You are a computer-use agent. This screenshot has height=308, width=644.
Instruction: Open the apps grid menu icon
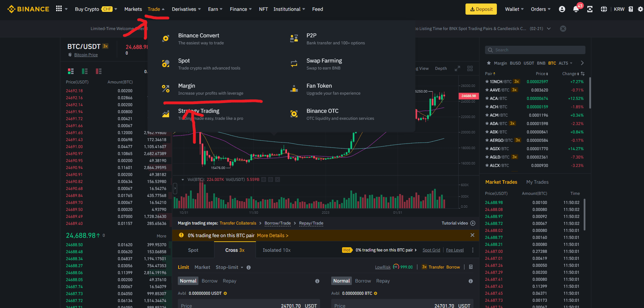59,9
